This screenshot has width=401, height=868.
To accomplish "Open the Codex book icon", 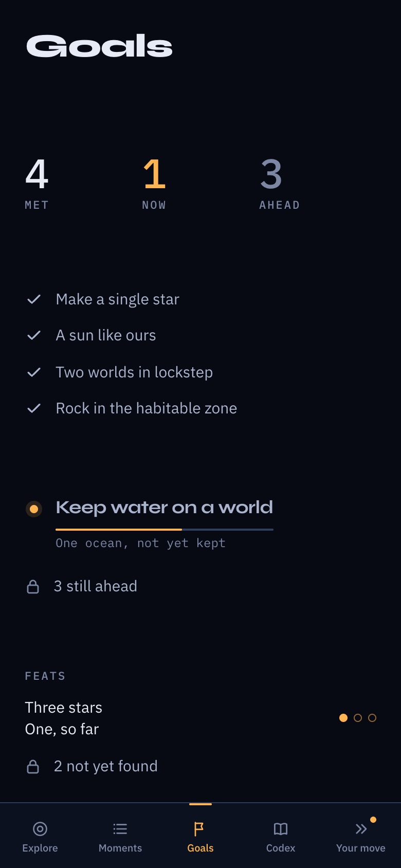I will click(281, 828).
